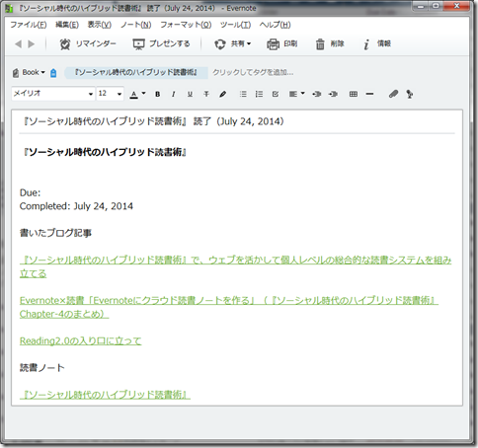Toggle strikethrough formatting
Image resolution: width=478 pixels, height=448 pixels.
[206, 95]
